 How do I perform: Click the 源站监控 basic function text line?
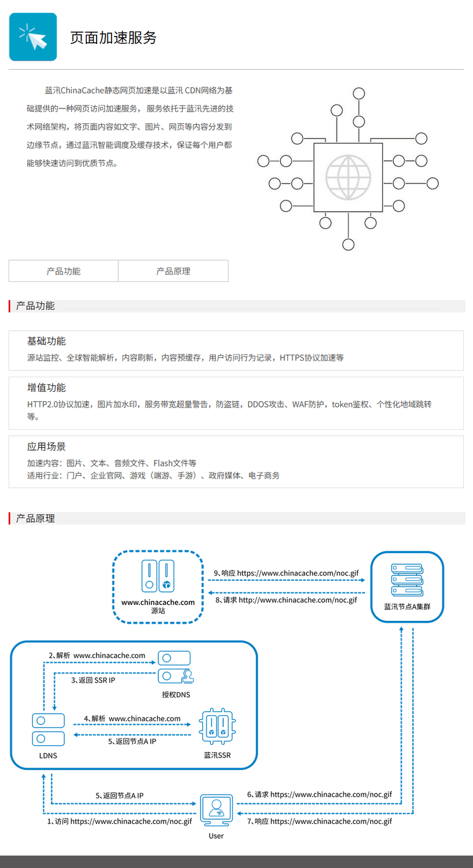[185, 358]
